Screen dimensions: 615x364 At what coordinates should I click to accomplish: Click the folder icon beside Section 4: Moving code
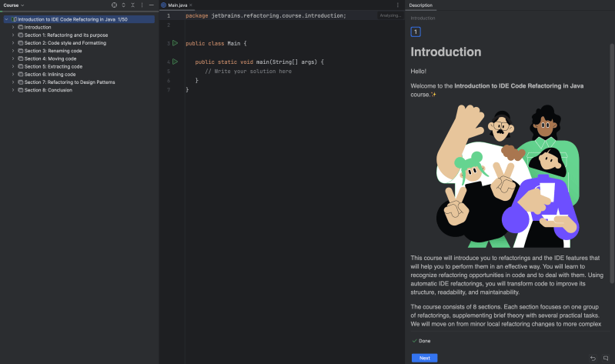pyautogui.click(x=20, y=58)
